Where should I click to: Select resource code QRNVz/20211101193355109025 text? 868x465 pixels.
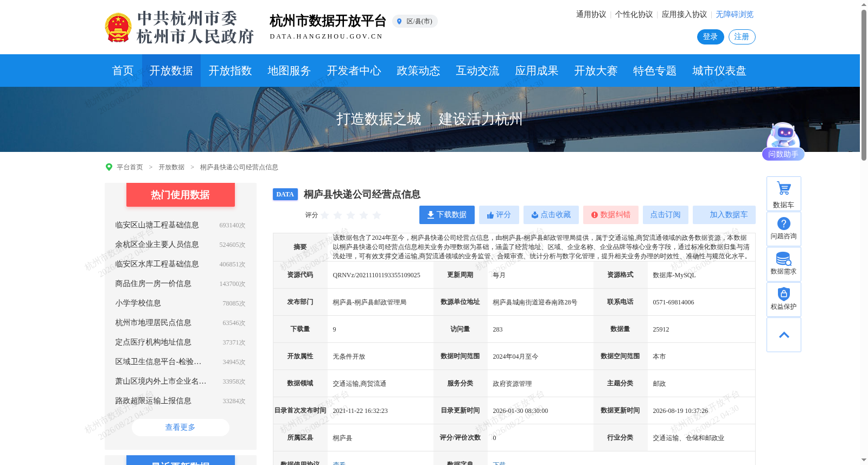[x=376, y=275]
